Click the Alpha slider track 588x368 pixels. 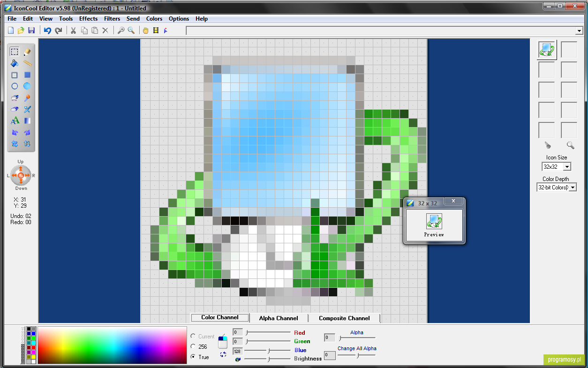point(357,338)
